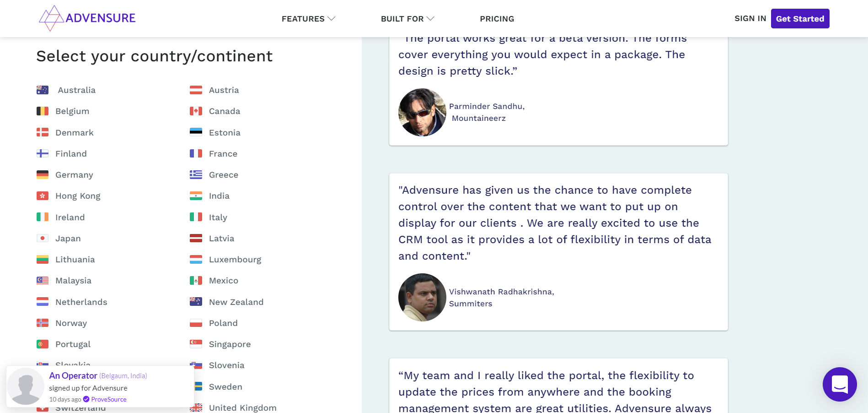The height and width of the screenshot is (413, 868).
Task: Click Parminder Sandhu's profile photo
Action: tap(422, 112)
